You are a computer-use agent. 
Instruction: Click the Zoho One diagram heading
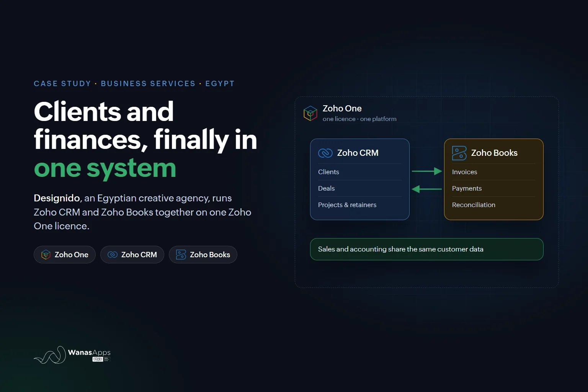click(342, 108)
